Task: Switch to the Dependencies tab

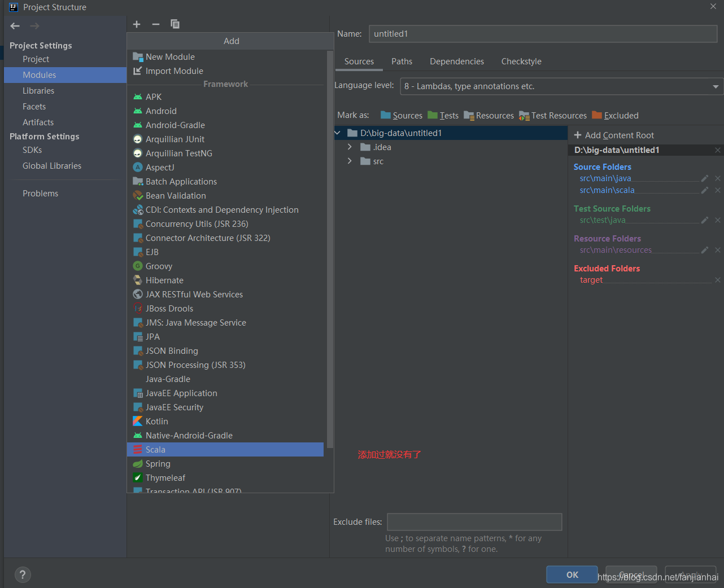Action: (457, 62)
